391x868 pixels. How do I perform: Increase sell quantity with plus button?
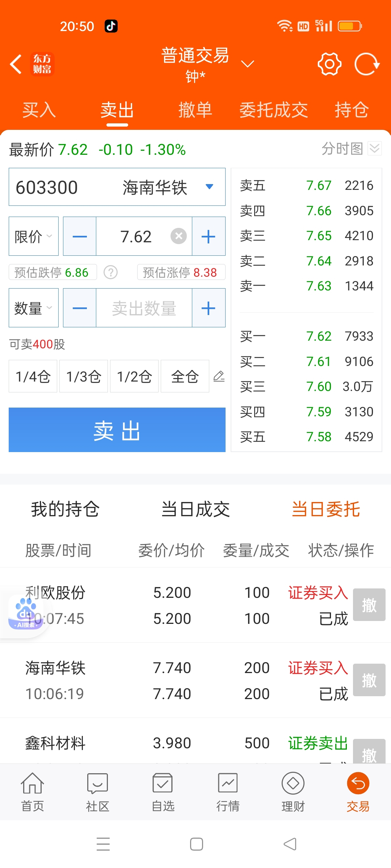pyautogui.click(x=209, y=308)
